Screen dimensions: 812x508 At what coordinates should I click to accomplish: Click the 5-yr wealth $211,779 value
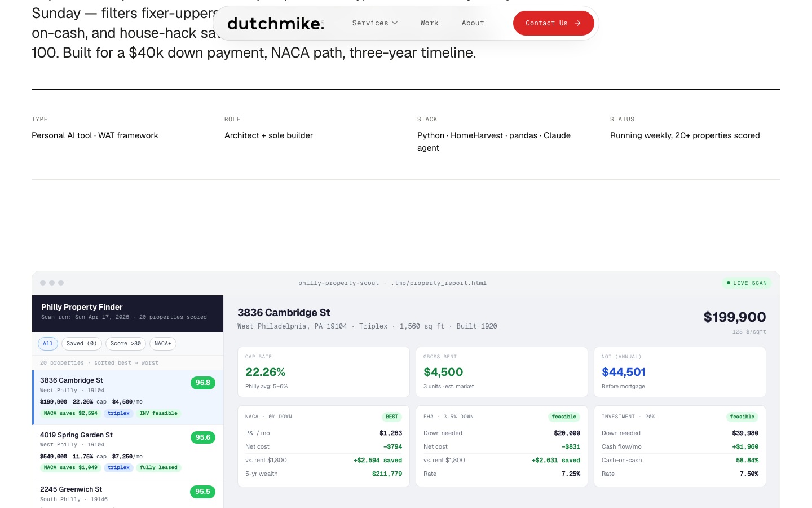click(x=387, y=474)
